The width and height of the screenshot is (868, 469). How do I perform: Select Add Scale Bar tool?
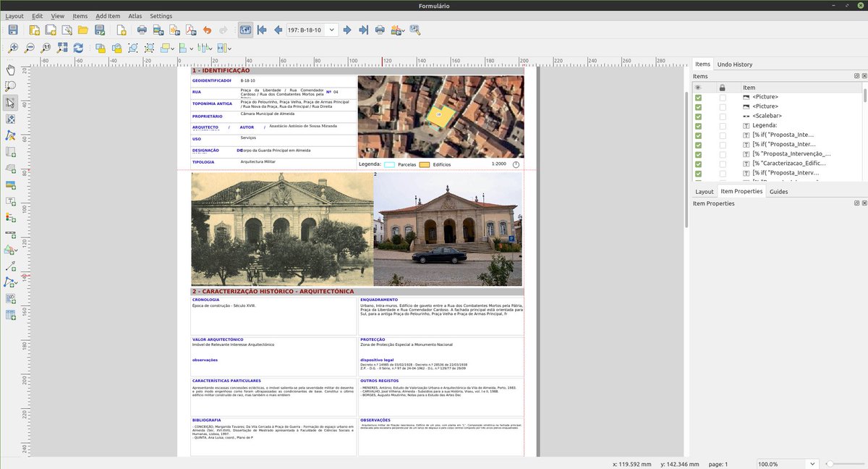click(10, 234)
